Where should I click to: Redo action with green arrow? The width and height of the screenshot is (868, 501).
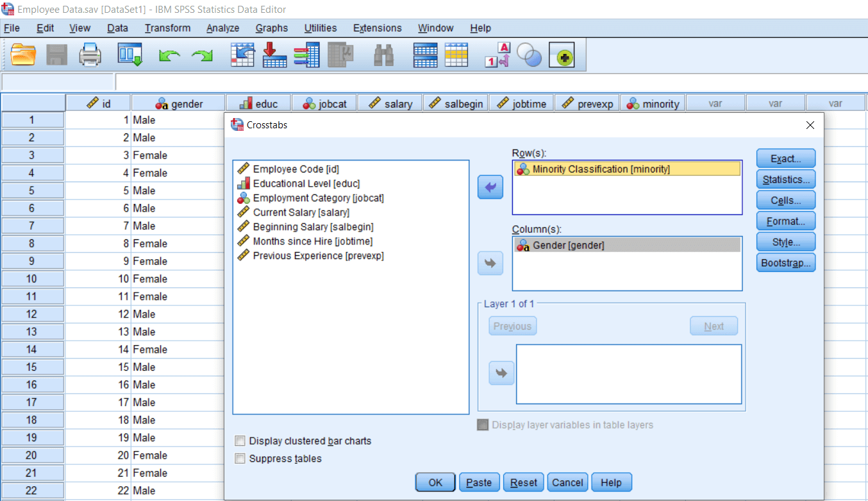point(202,56)
